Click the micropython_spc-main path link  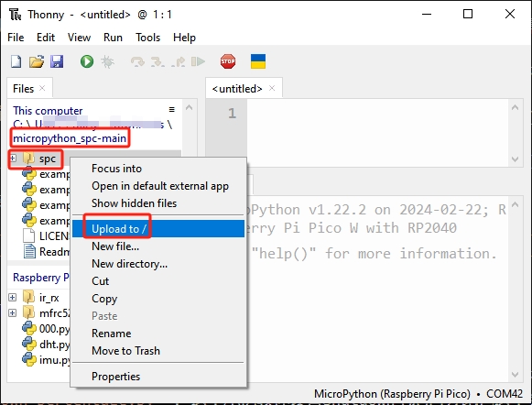point(70,138)
